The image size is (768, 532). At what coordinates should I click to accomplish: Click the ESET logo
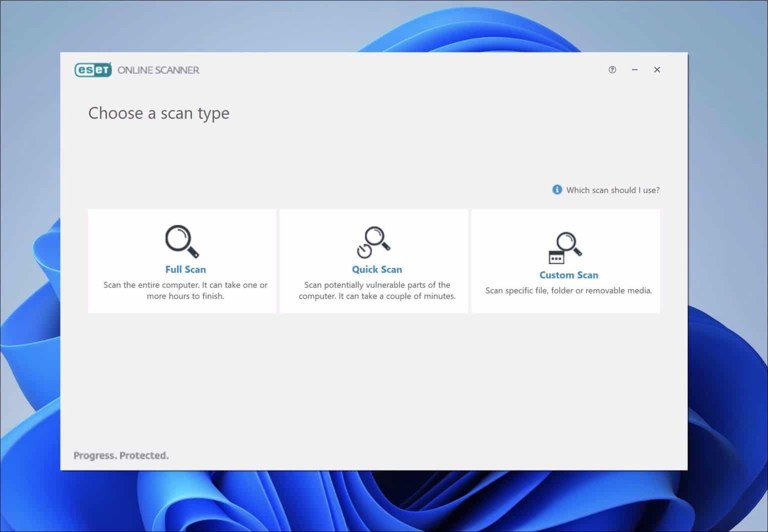tap(93, 69)
